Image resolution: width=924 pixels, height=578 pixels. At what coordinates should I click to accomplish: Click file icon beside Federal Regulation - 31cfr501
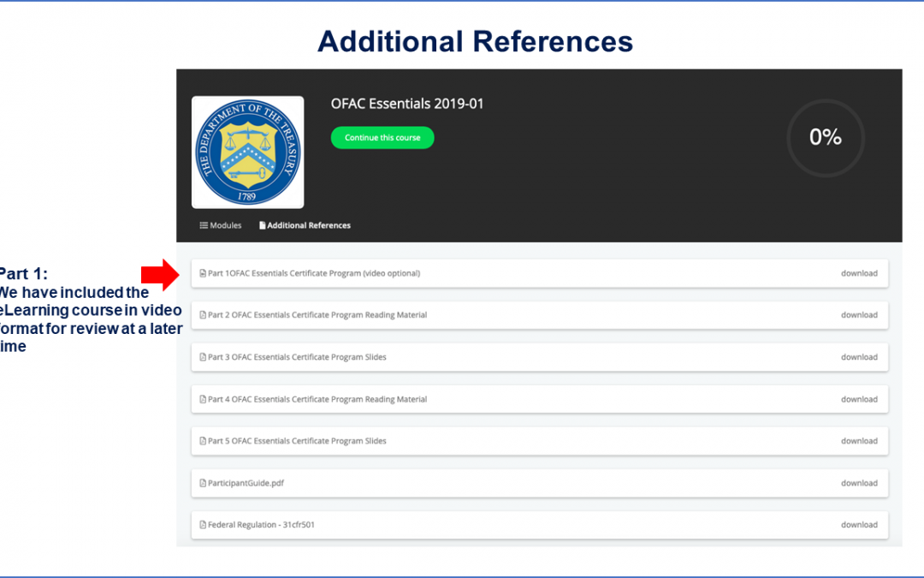(x=203, y=524)
